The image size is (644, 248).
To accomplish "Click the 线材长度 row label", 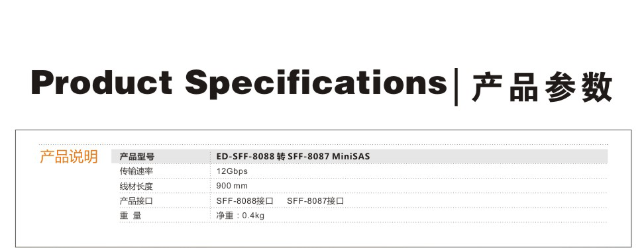I will (x=136, y=186).
